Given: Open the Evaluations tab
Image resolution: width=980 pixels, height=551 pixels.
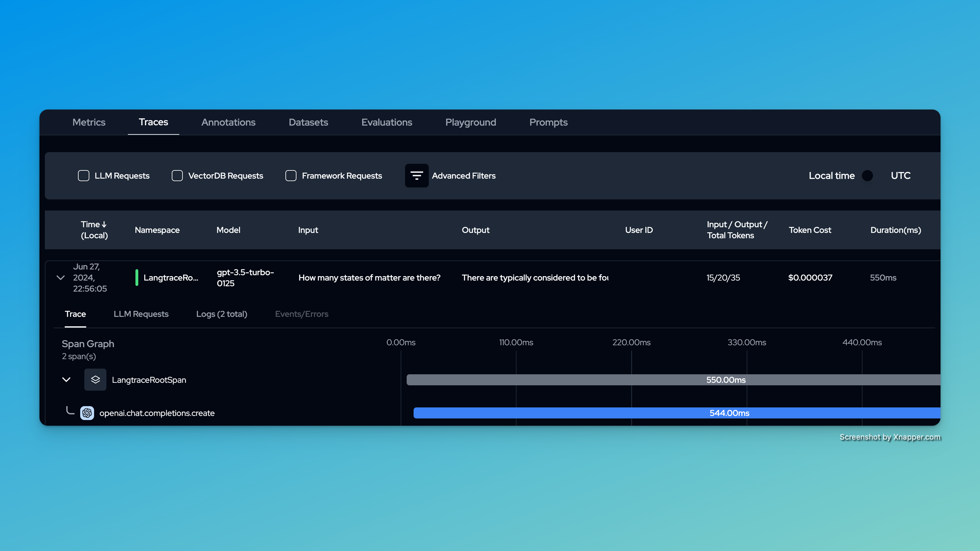Looking at the screenshot, I should [x=386, y=122].
